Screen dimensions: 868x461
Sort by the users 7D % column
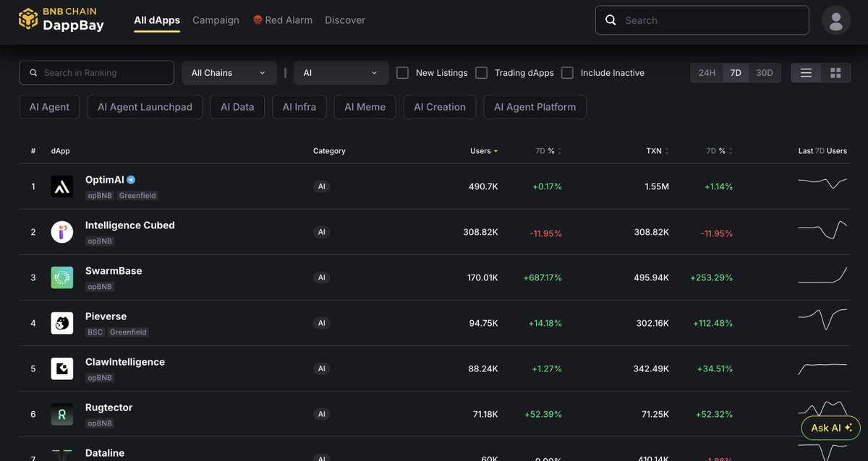click(x=548, y=151)
